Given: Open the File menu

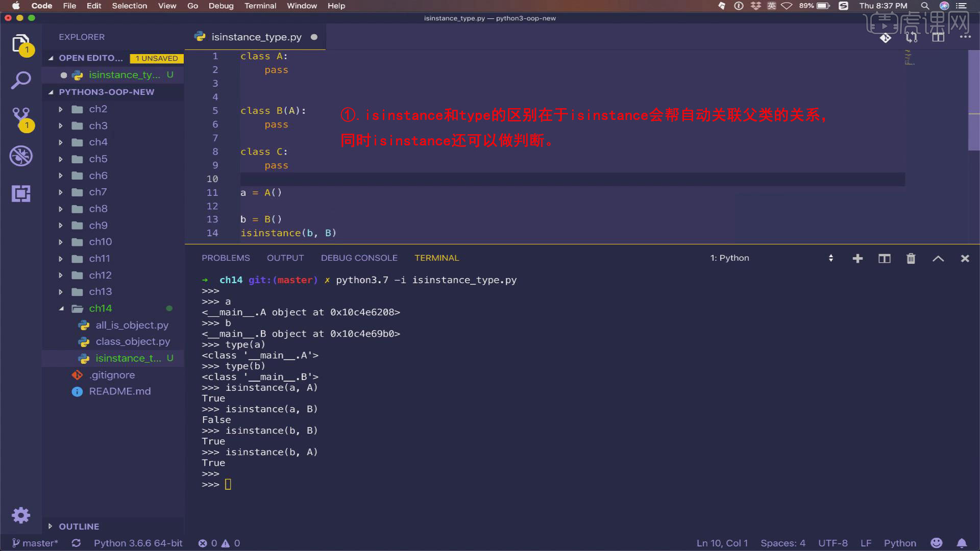Looking at the screenshot, I should 69,6.
